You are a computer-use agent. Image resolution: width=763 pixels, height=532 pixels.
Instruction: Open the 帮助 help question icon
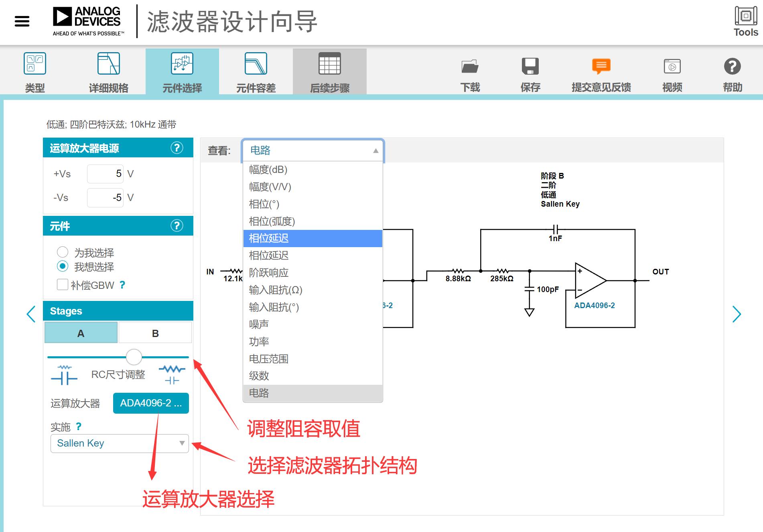(732, 67)
